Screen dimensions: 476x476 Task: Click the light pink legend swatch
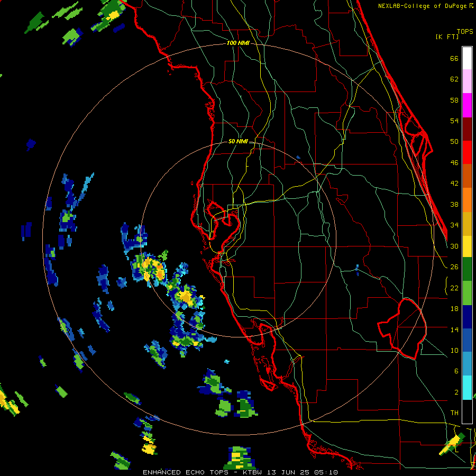467,81
